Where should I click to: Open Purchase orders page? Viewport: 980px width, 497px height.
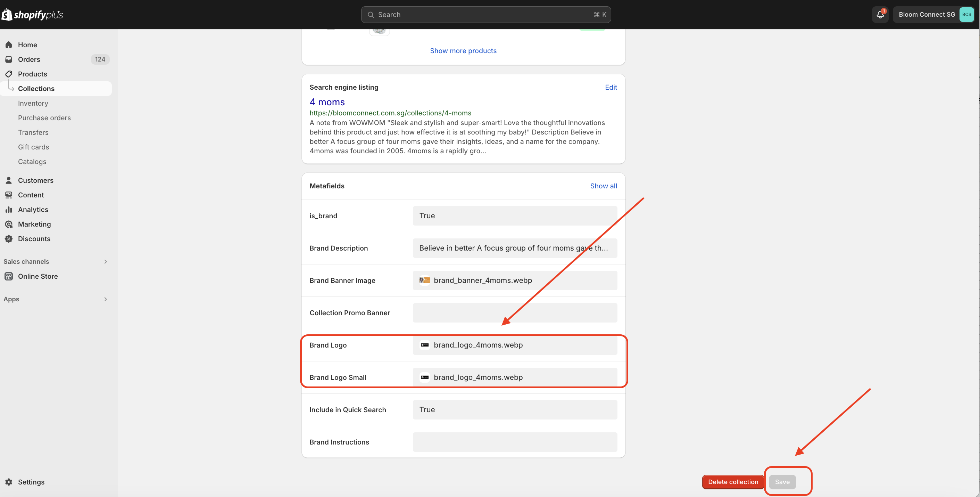(44, 118)
